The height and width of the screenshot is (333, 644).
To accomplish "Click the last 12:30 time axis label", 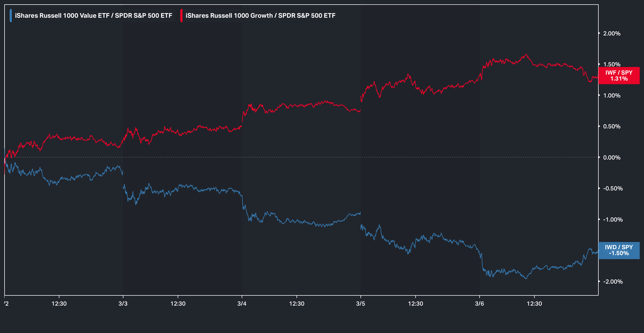I will 534,304.
